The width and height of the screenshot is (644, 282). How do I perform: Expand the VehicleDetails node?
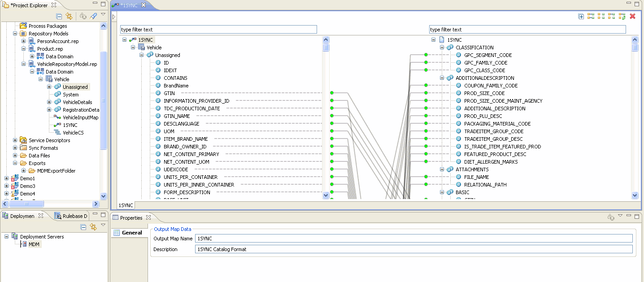point(49,102)
